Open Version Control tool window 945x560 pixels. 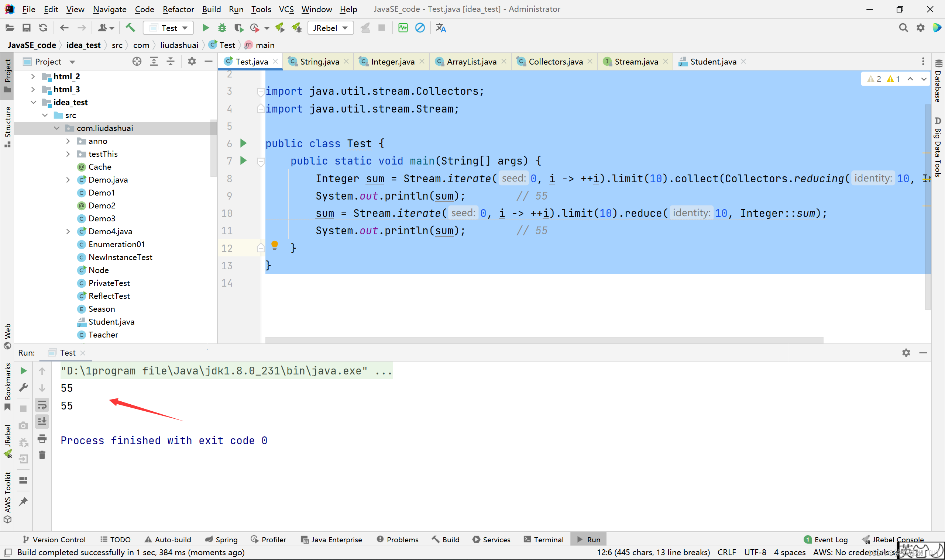click(x=54, y=540)
